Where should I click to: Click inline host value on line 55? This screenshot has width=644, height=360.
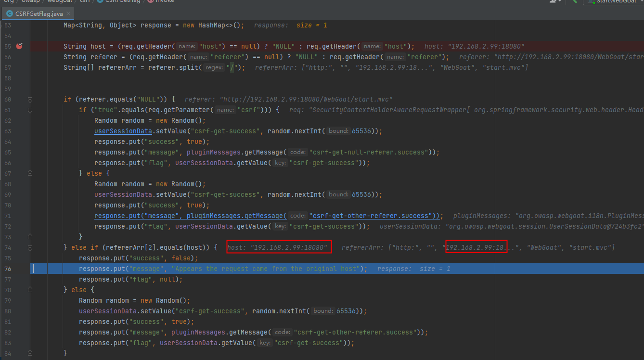[474, 46]
